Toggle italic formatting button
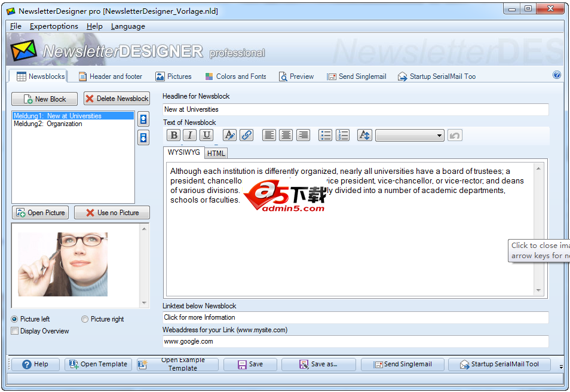 point(190,135)
